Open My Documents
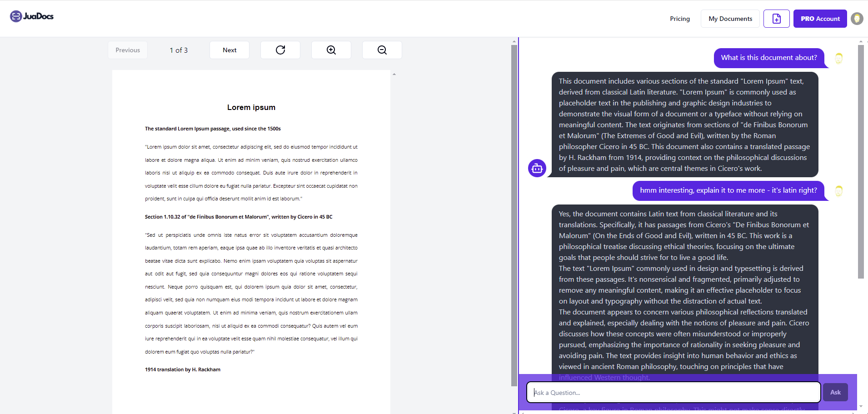868x414 pixels. click(730, 19)
